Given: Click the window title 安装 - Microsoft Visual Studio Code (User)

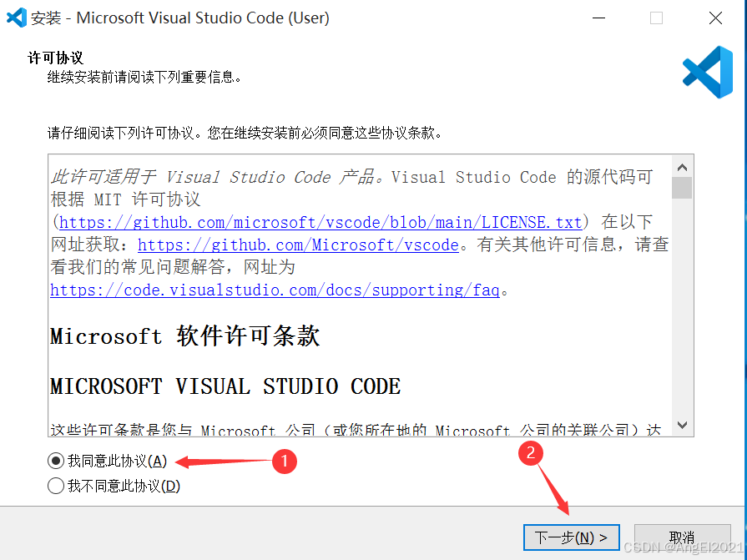Looking at the screenshot, I should pos(180,18).
